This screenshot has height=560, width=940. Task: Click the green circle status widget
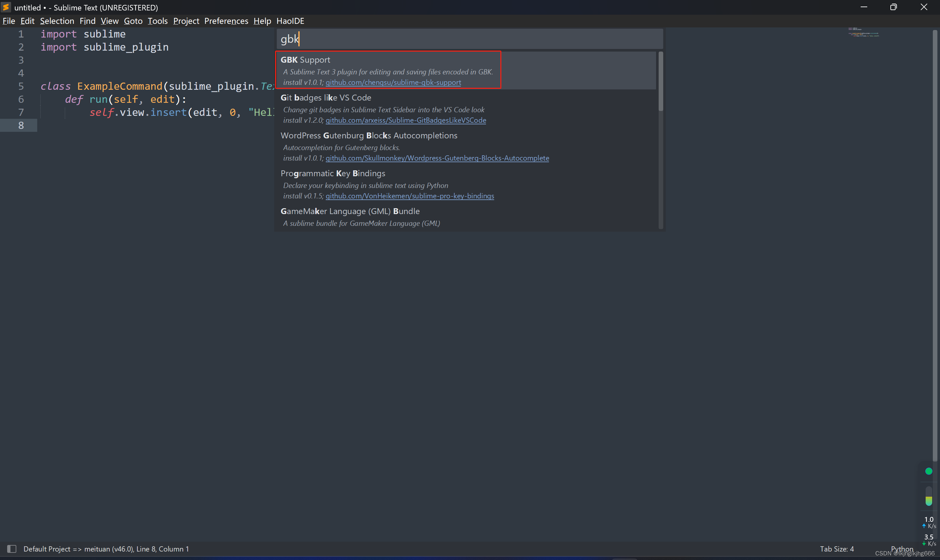point(929,471)
